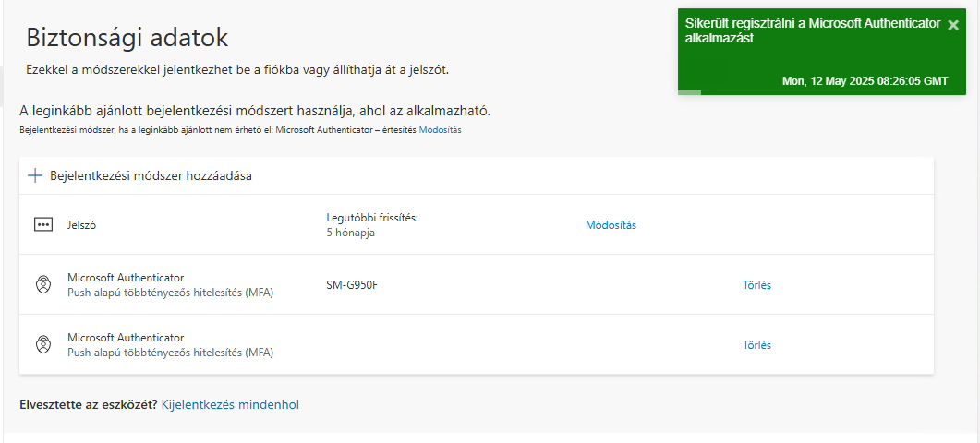Click the Sikerült regisztrálni notification message
Image resolution: width=980 pixels, height=443 pixels.
point(813,30)
